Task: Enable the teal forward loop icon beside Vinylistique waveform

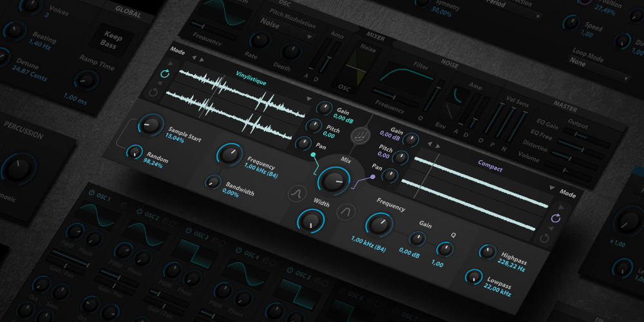Action: pyautogui.click(x=165, y=74)
